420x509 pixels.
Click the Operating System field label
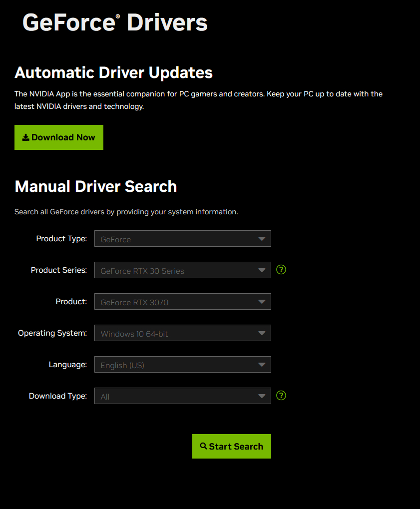click(x=52, y=333)
